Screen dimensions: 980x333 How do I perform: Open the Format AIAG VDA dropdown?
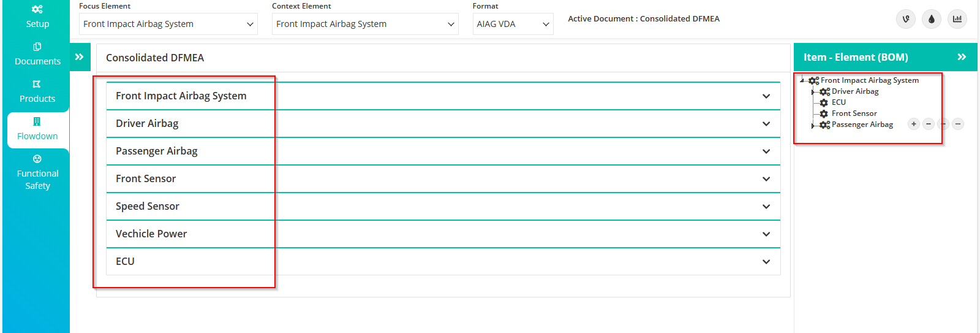[513, 24]
